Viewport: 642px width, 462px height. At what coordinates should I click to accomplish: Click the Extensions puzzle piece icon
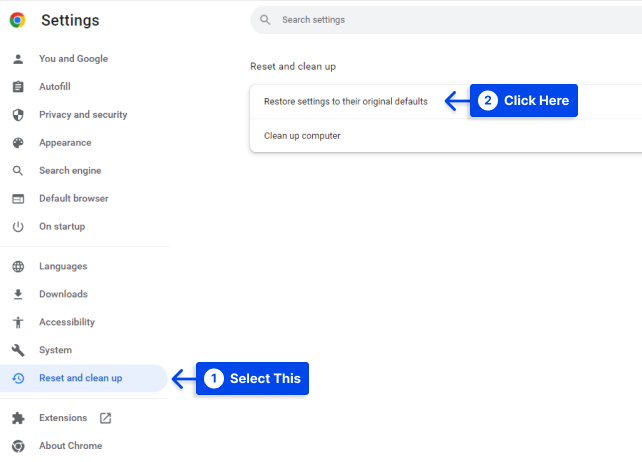[18, 418]
